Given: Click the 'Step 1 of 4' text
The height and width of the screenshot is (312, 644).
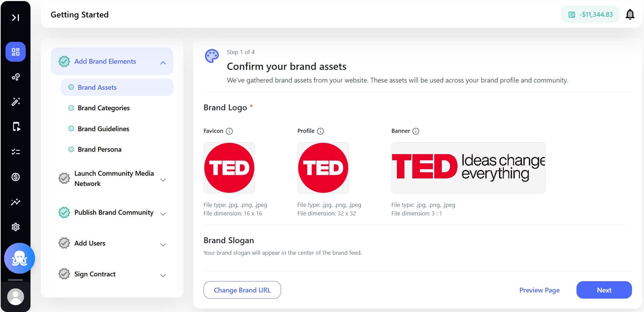Looking at the screenshot, I should click(241, 52).
